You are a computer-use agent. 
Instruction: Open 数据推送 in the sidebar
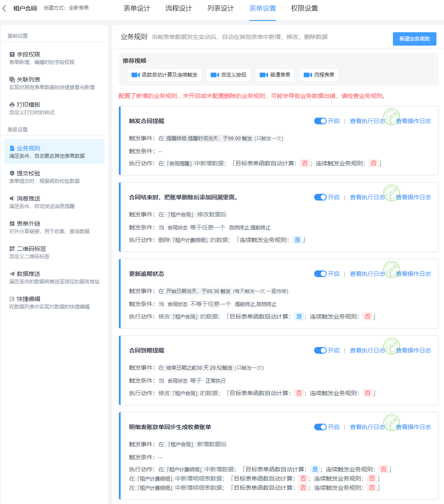click(28, 274)
